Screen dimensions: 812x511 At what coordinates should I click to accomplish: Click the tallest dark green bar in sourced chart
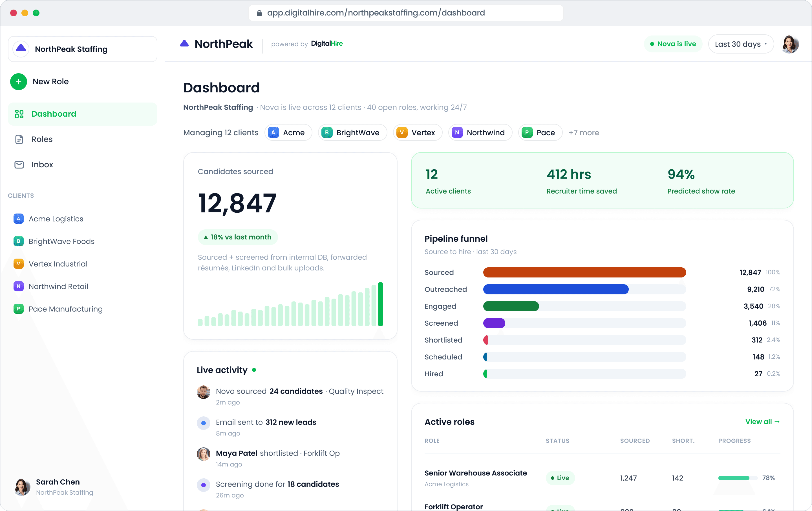[x=380, y=304]
